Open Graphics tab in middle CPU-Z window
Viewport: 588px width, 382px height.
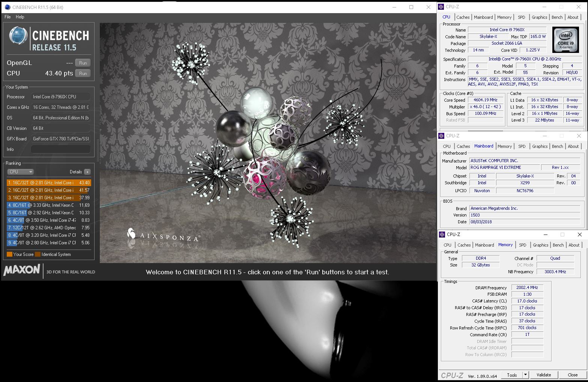point(540,146)
